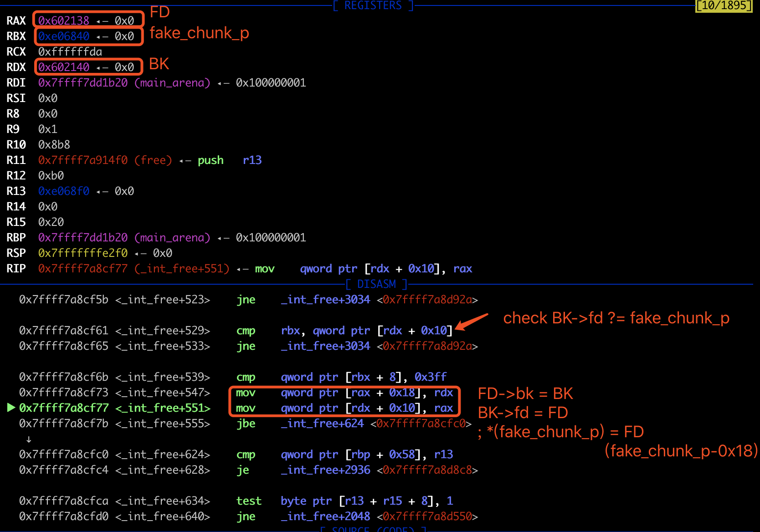
Task: Click the RIP _int_free+551 address
Action: point(83,268)
